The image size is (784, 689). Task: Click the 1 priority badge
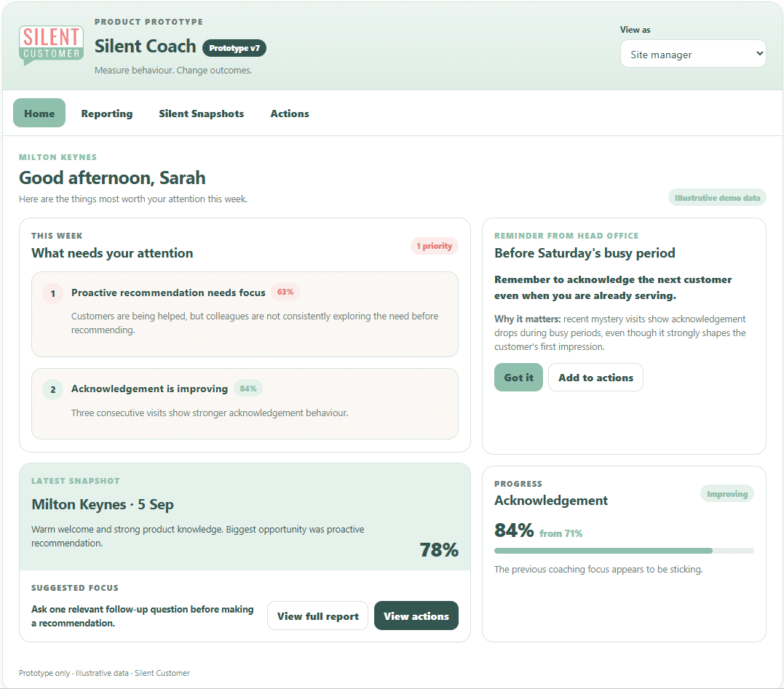pyautogui.click(x=435, y=246)
